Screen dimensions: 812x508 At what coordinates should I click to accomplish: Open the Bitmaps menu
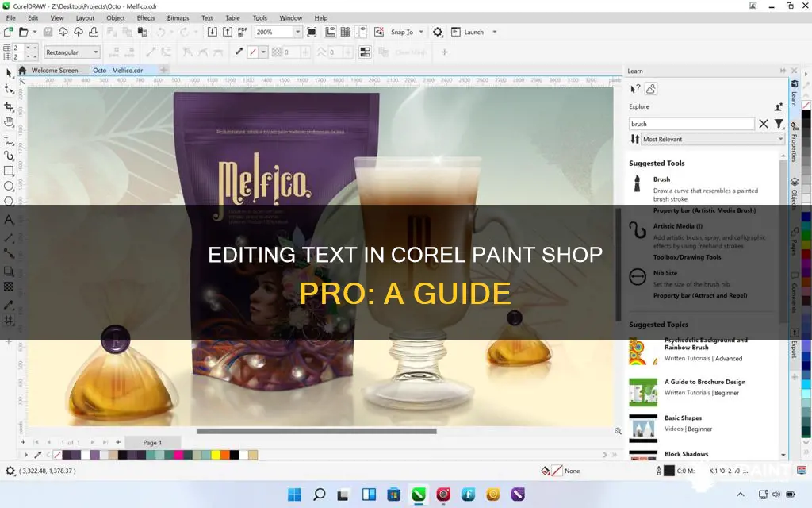pyautogui.click(x=178, y=17)
